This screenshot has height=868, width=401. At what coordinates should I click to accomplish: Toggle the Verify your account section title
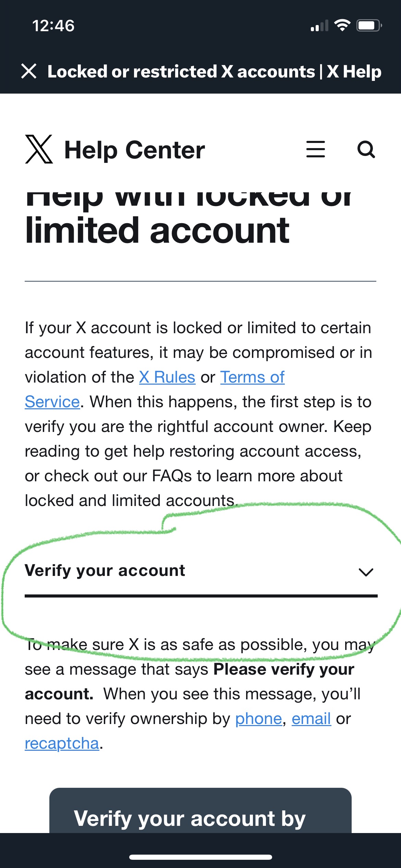[x=105, y=571]
